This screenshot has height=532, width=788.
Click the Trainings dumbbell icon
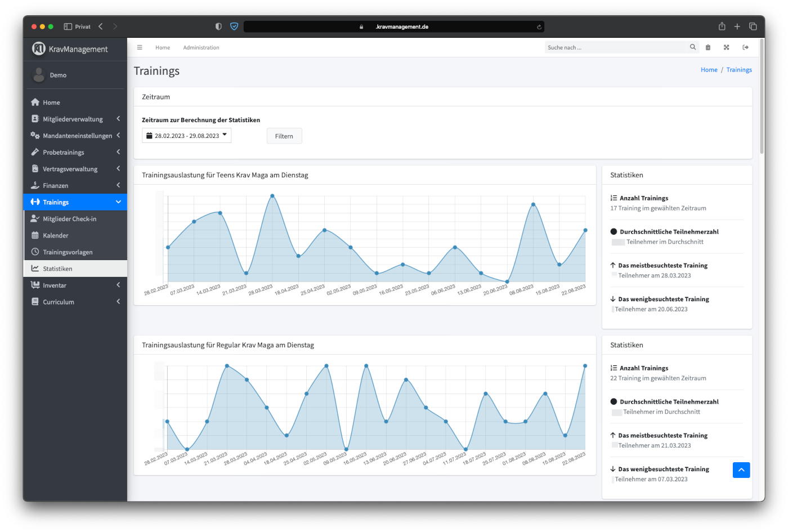coord(35,202)
